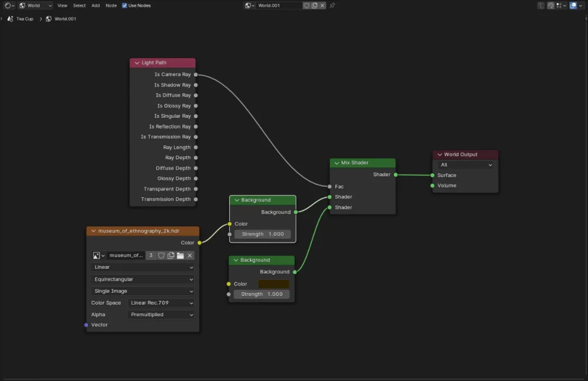Collapse the Light Path node chevron
This screenshot has height=381, width=588.
coord(137,63)
